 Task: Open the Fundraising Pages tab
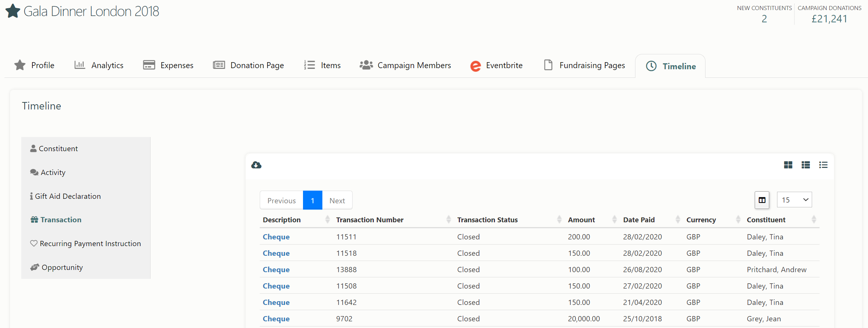[584, 66]
